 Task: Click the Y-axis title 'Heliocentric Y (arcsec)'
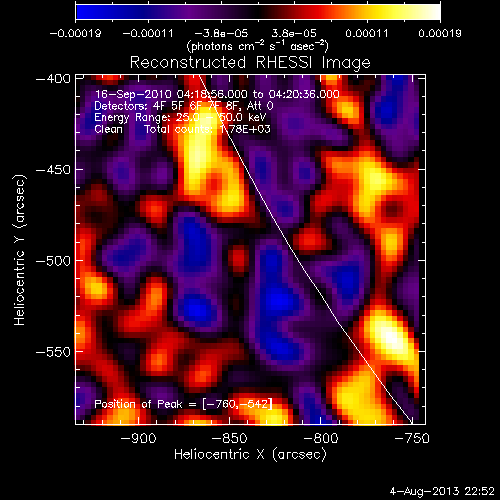pos(20,250)
